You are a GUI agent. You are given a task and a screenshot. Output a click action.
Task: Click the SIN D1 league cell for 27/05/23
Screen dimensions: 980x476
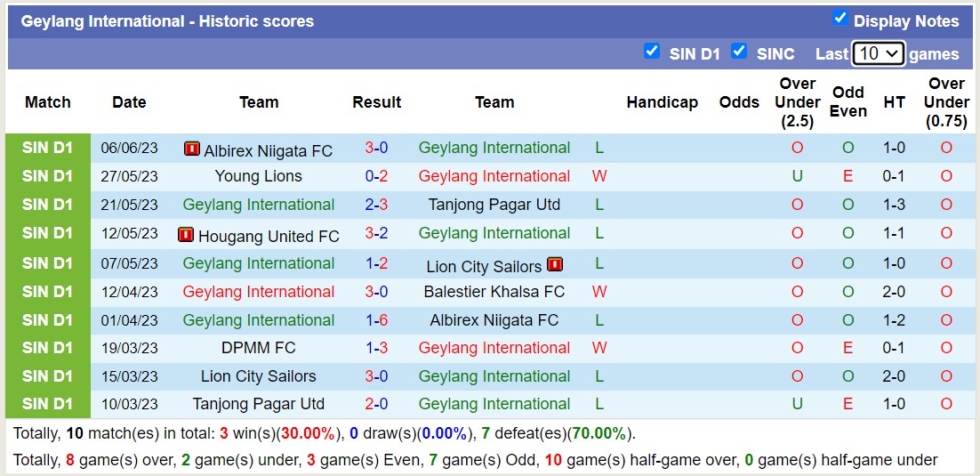[x=48, y=176]
